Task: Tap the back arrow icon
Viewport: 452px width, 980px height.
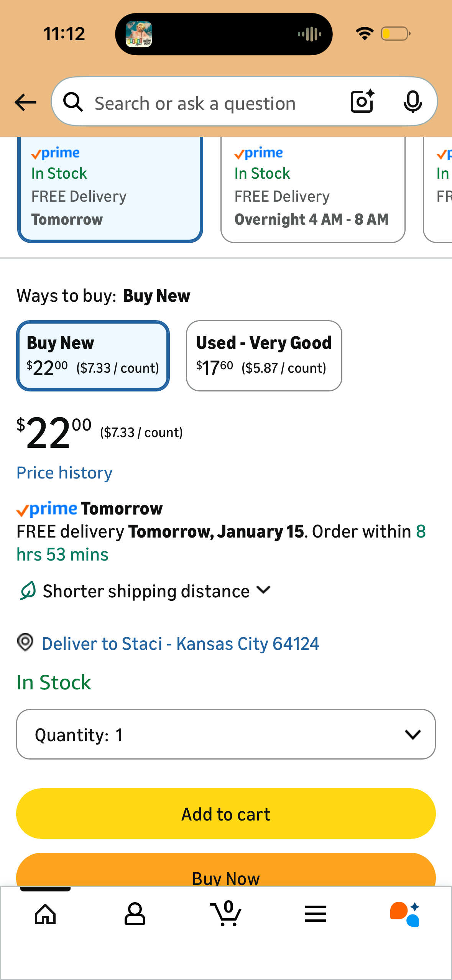Action: click(25, 102)
